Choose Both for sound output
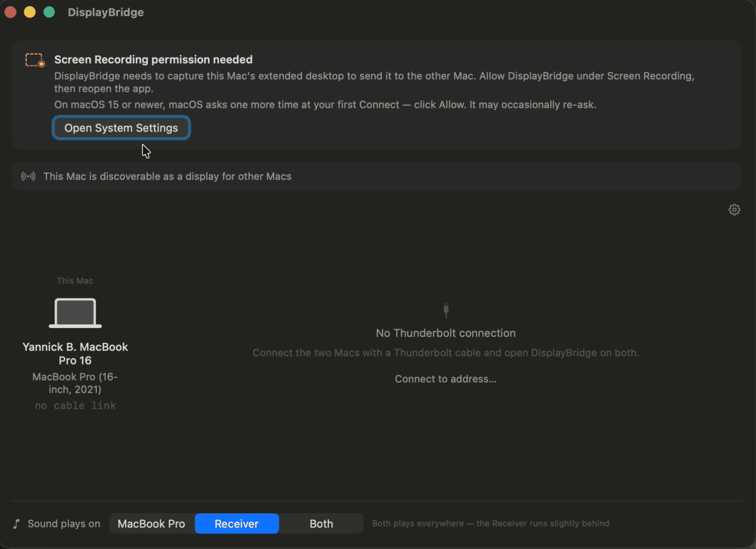The image size is (756, 549). tap(321, 524)
